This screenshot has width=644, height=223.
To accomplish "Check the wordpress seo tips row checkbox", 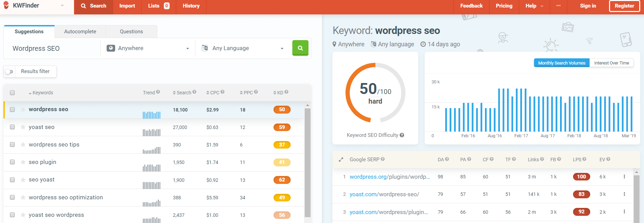I will click(12, 144).
